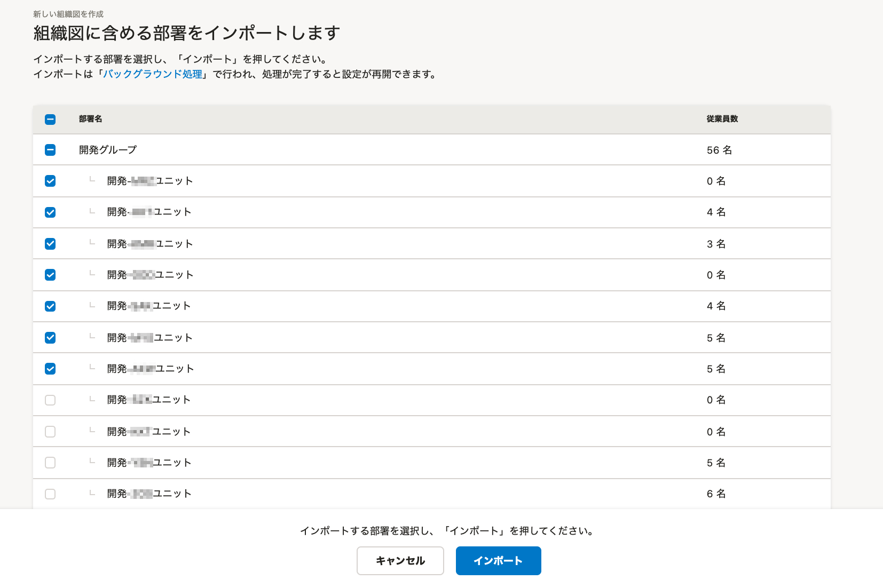Select the 開発グループ row name text
The height and width of the screenshot is (588, 883).
(x=107, y=150)
